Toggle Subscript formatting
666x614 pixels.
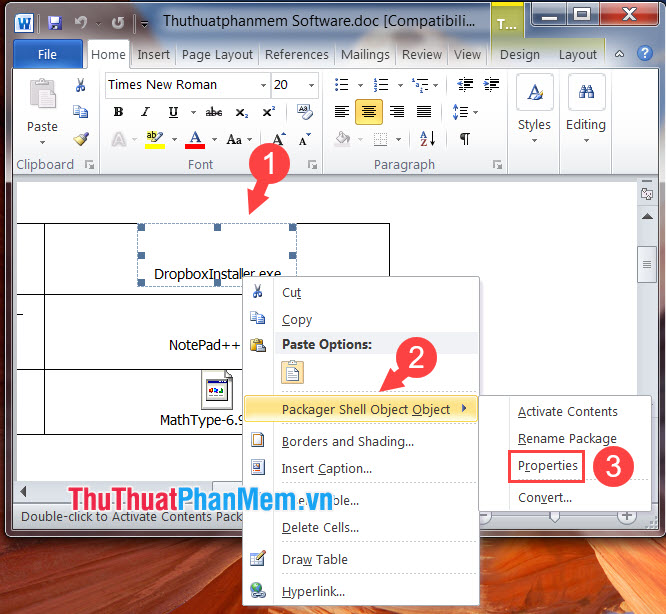pos(241,112)
